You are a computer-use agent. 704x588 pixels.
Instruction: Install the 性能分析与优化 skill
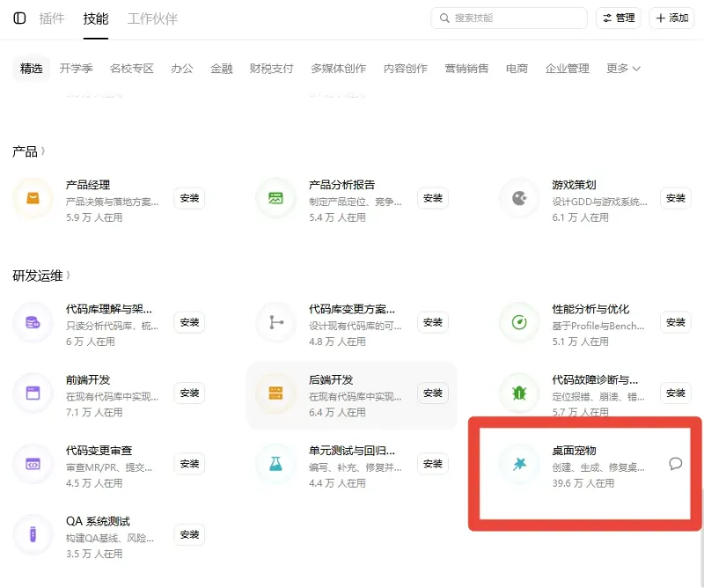tap(676, 322)
